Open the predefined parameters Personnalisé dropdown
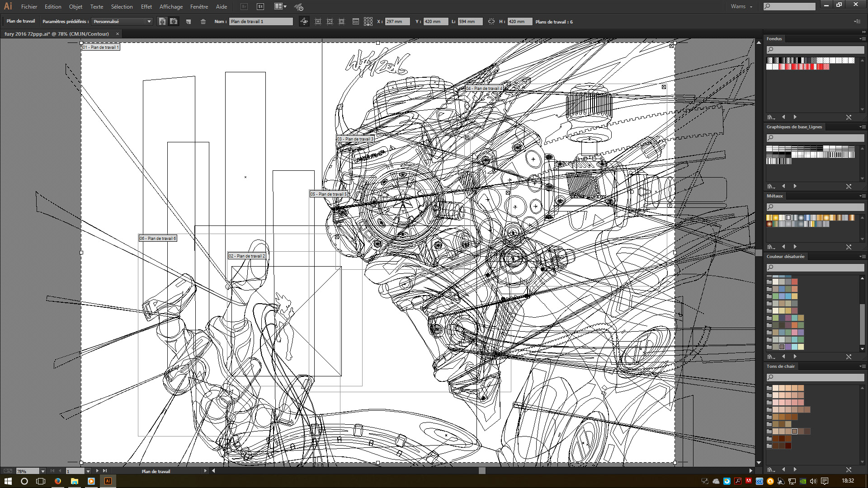868x488 pixels. pyautogui.click(x=149, y=22)
